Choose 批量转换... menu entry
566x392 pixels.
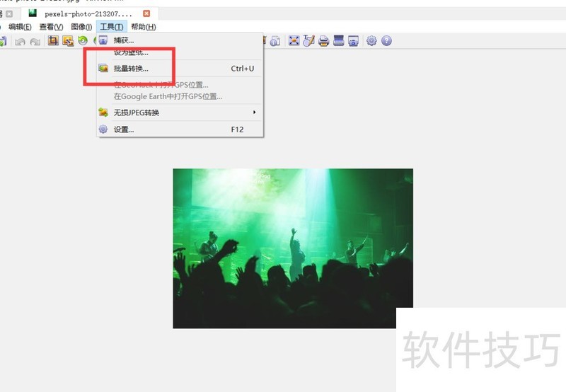click(x=180, y=69)
